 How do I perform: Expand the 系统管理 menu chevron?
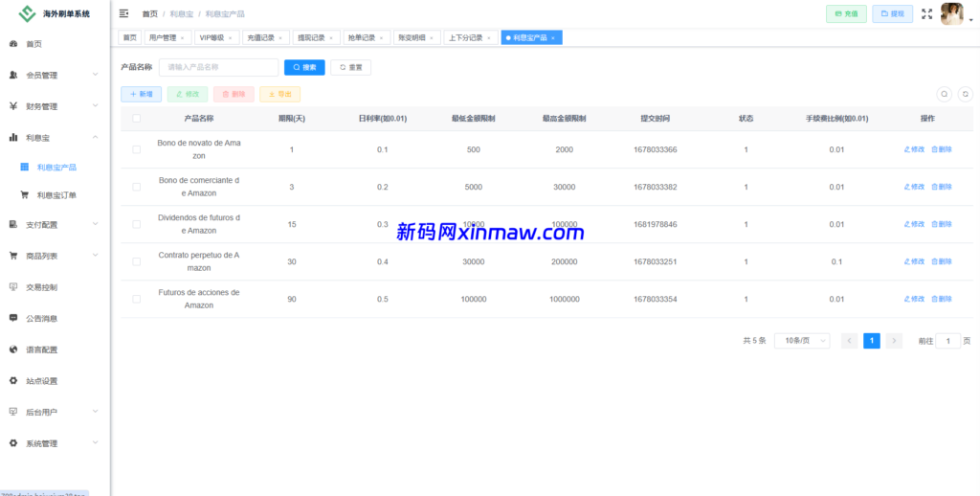pos(95,442)
